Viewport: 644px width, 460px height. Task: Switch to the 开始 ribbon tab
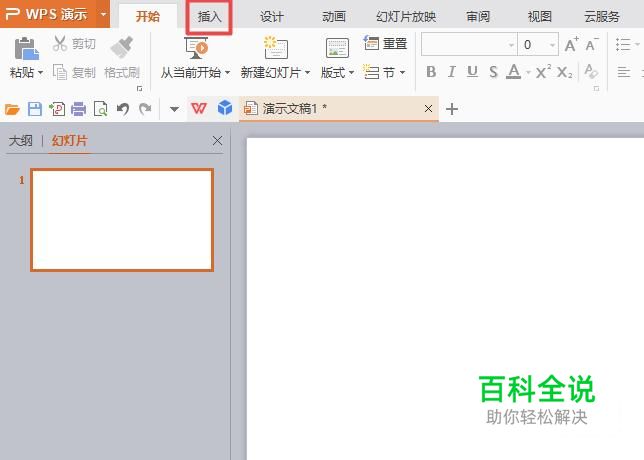click(148, 16)
